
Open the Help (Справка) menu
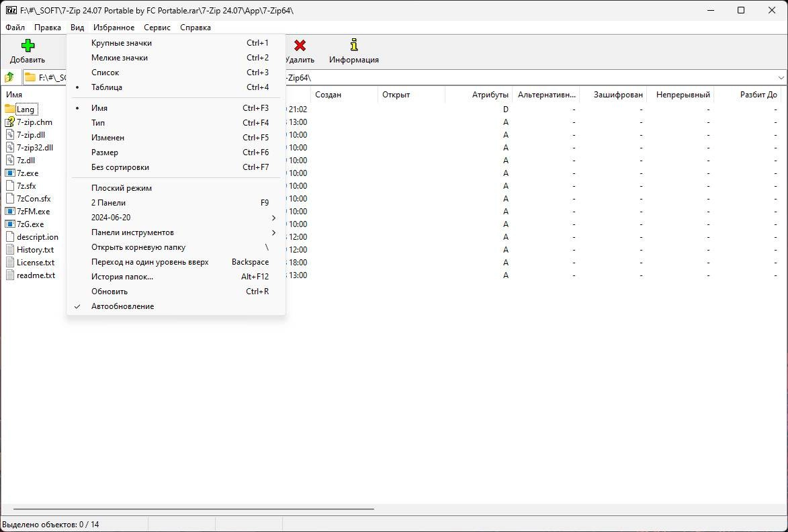click(195, 28)
